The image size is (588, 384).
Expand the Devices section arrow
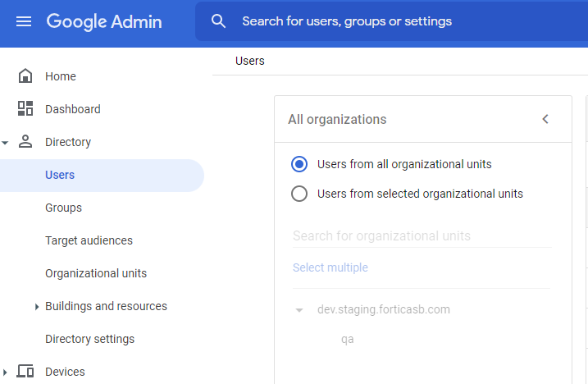(x=6, y=373)
